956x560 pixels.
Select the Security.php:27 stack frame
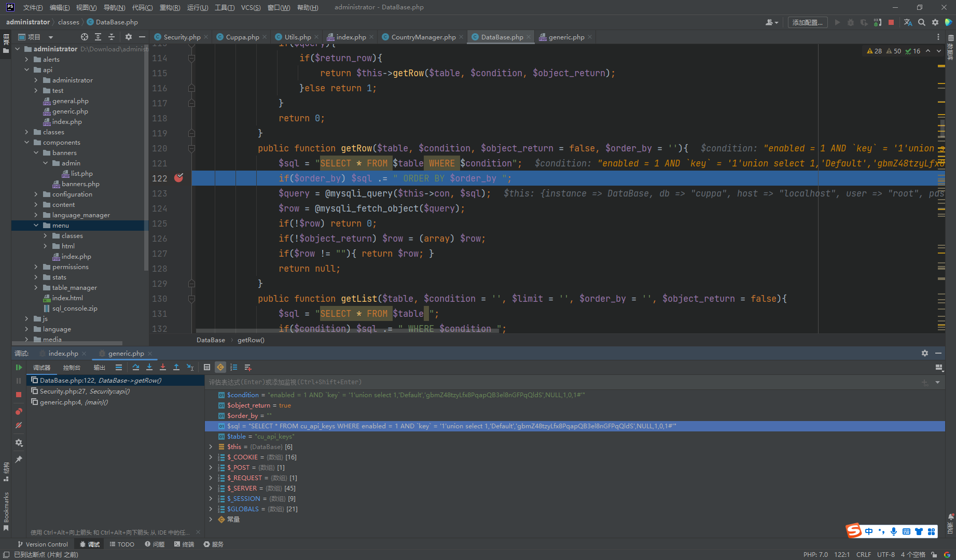click(115, 391)
